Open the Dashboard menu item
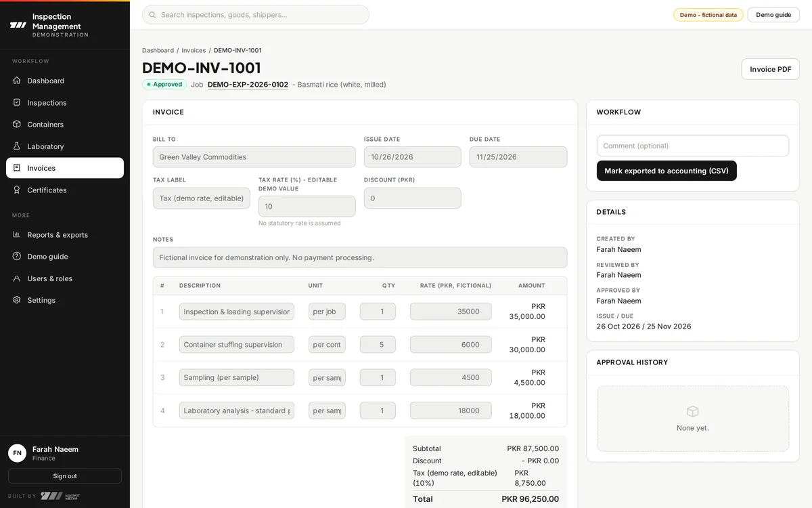This screenshot has width=812, height=508. coord(65,81)
